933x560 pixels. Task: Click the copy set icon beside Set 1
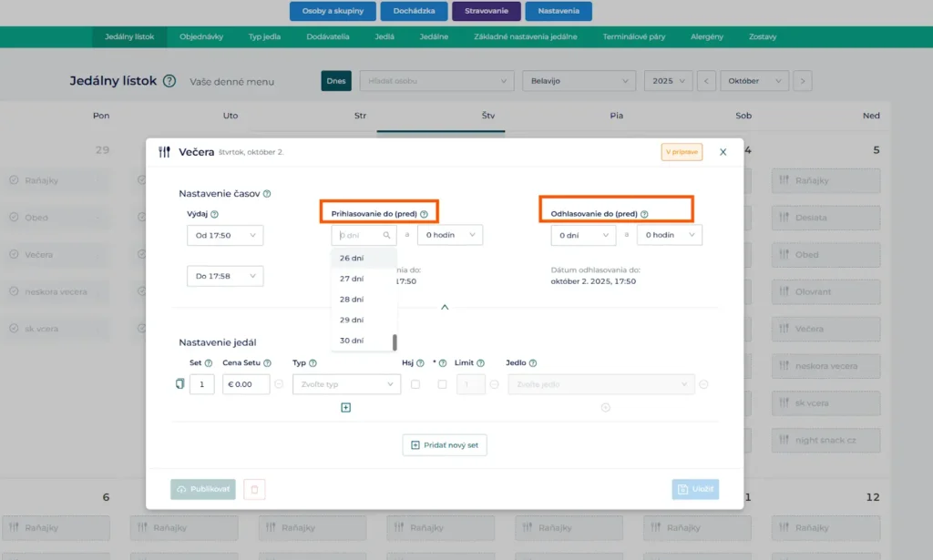(x=179, y=384)
